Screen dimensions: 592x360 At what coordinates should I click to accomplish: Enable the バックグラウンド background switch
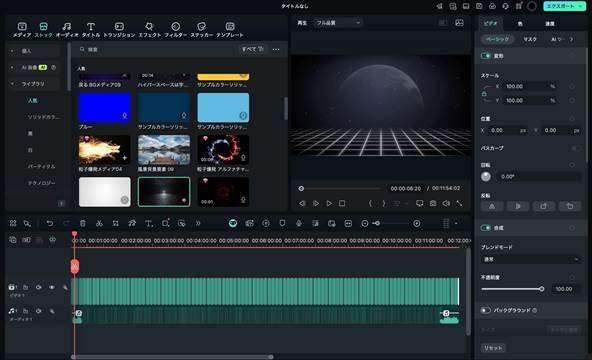(x=486, y=310)
